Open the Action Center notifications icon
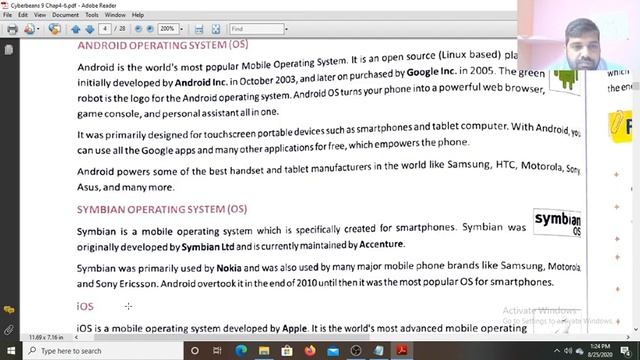 626,351
